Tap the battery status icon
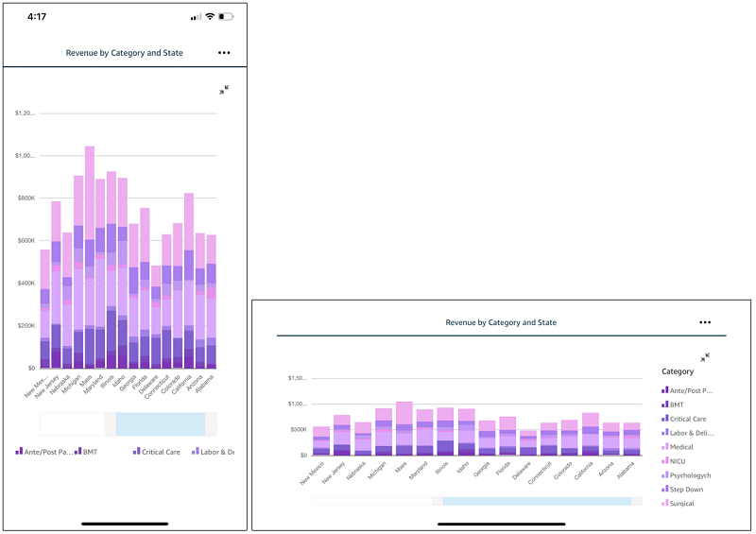 226,16
